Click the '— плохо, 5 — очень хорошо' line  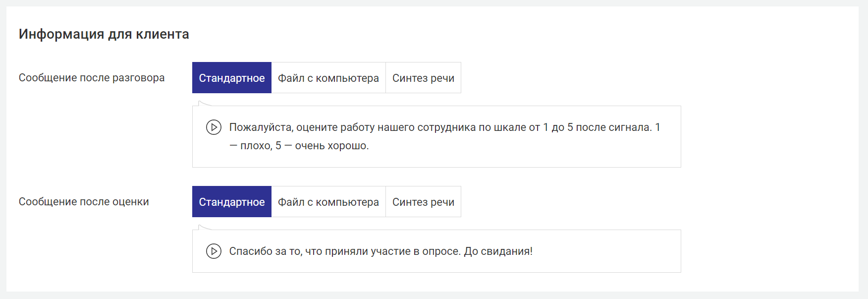tap(299, 146)
